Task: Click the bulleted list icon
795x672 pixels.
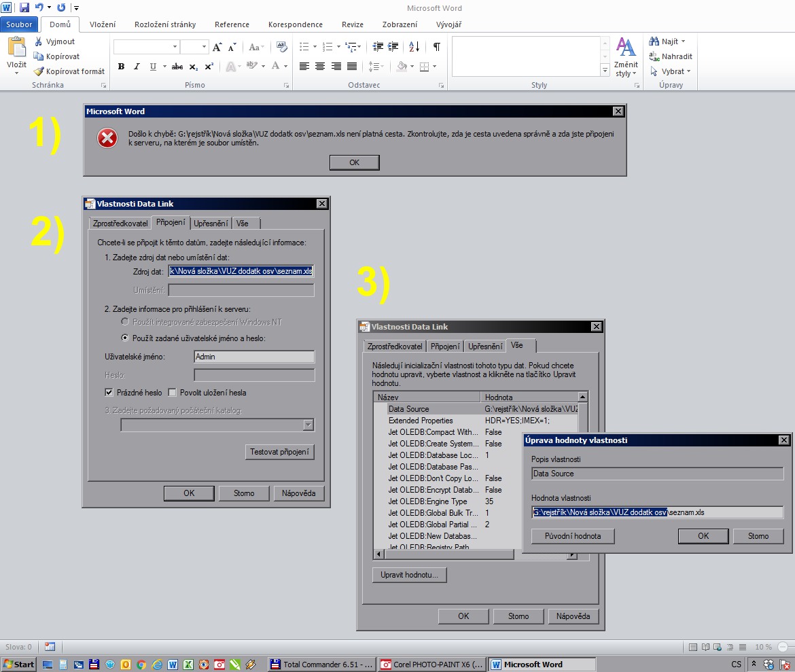Action: [304, 47]
